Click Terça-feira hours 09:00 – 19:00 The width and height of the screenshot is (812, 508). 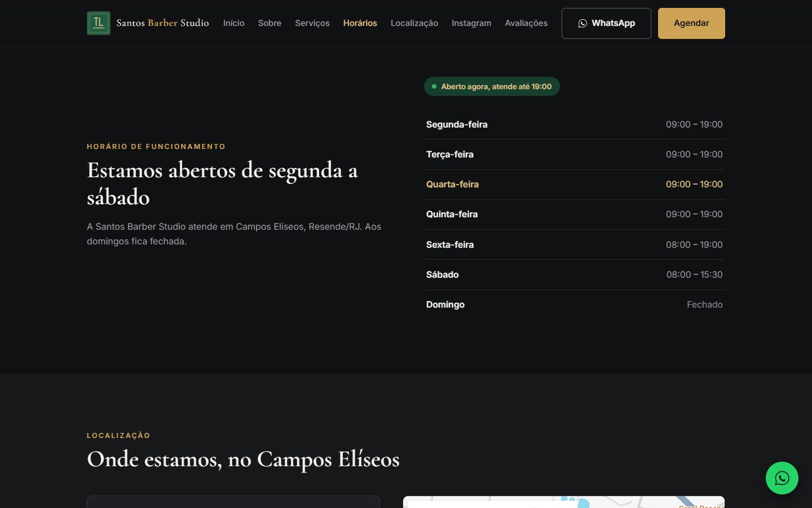[694, 154]
